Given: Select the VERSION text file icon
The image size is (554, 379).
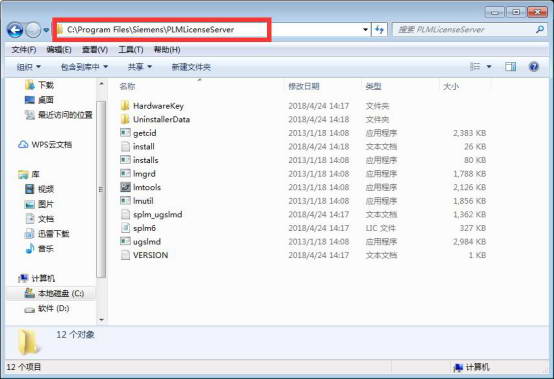Looking at the screenshot, I should coord(125,255).
